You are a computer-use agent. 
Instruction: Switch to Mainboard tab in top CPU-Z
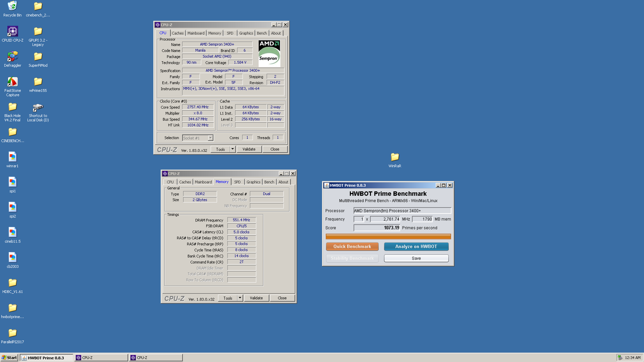[196, 33]
